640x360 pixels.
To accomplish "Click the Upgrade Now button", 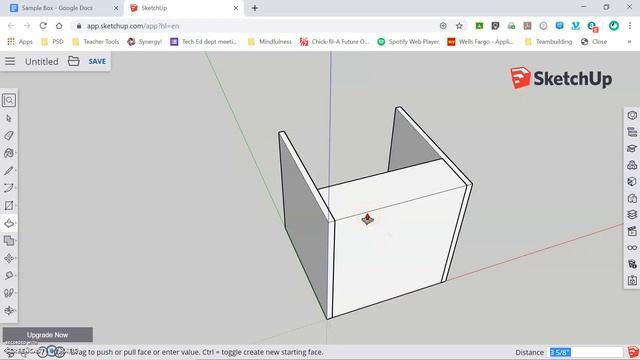I will (48, 335).
